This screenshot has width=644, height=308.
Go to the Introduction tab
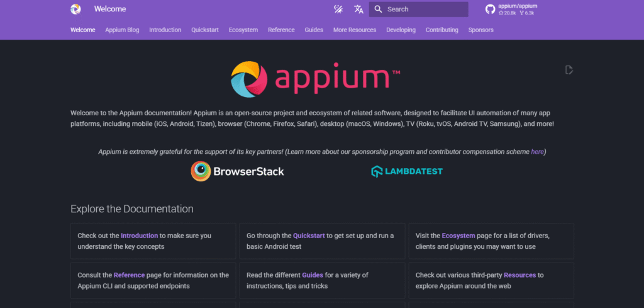click(x=165, y=30)
